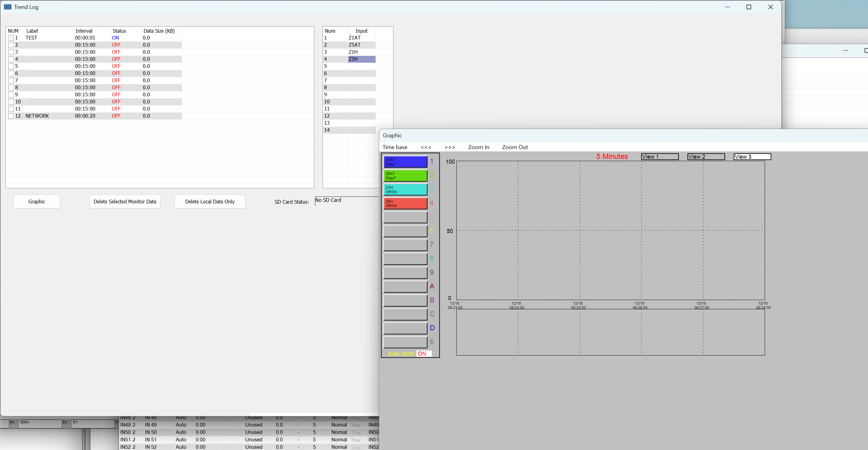This screenshot has height=450, width=868.
Task: Click Delete Selected Monitor Data button
Action: point(125,201)
